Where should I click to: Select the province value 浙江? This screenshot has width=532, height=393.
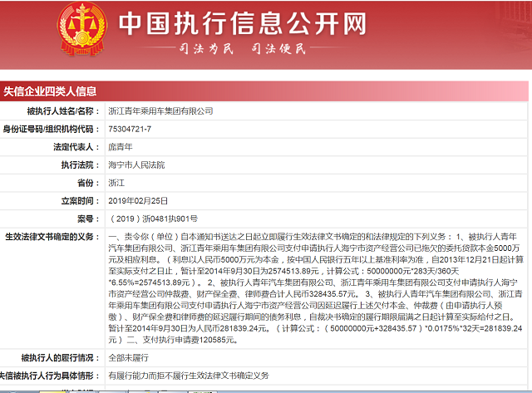coord(116,183)
